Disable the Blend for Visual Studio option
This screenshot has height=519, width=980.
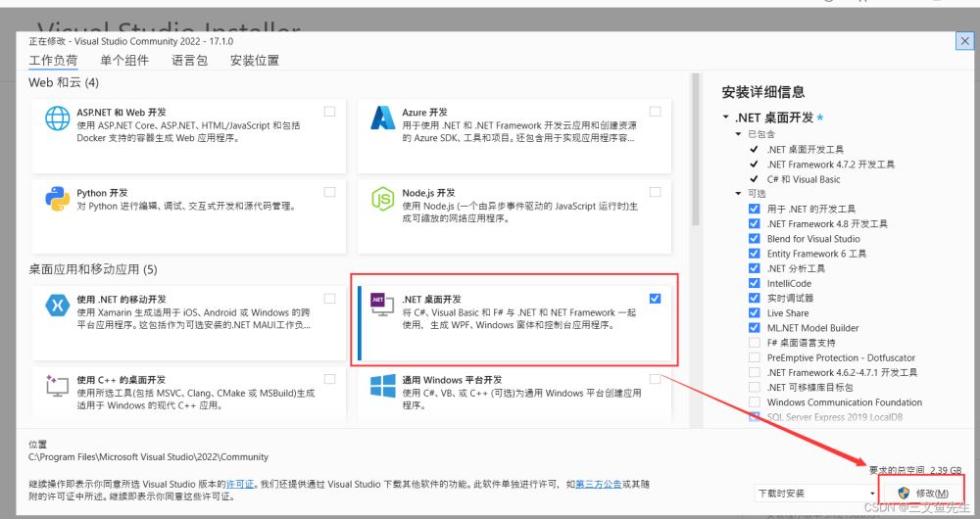click(754, 239)
